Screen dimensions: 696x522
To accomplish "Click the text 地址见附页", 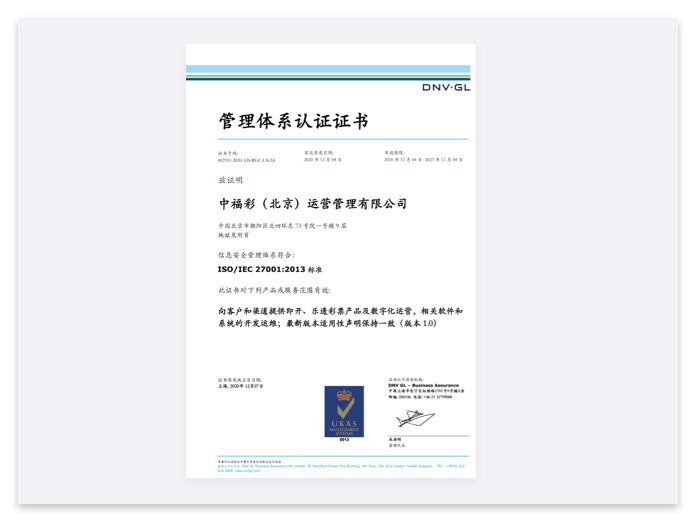I will pos(233,235).
